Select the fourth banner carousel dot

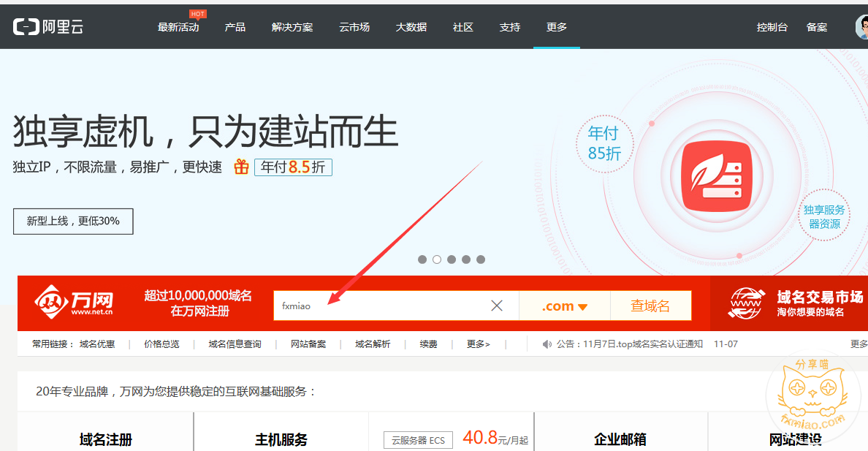point(466,259)
